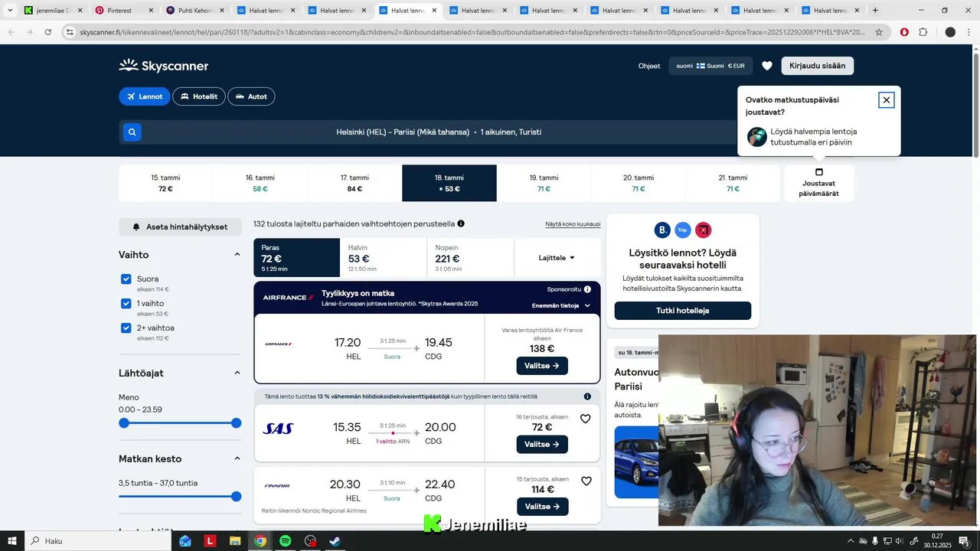Viewport: 980px width, 551px height.
Task: Open the Ohjeet help link
Action: click(x=649, y=66)
